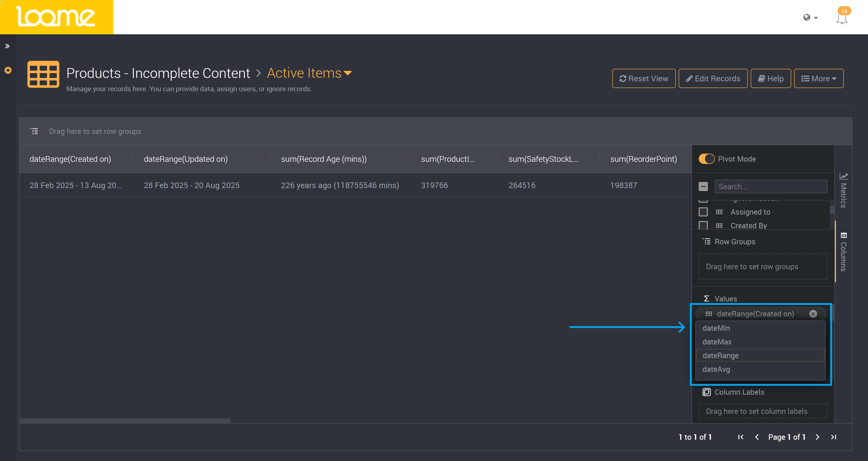The width and height of the screenshot is (868, 461).
Task: Click the sum(ProductI...) column header
Action: pyautogui.click(x=447, y=159)
